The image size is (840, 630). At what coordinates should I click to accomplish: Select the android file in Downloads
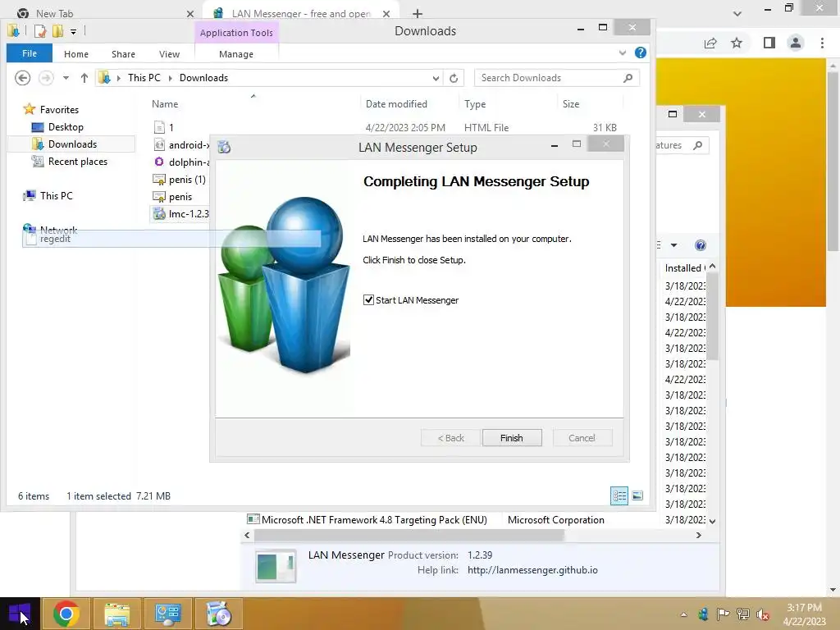(181, 144)
